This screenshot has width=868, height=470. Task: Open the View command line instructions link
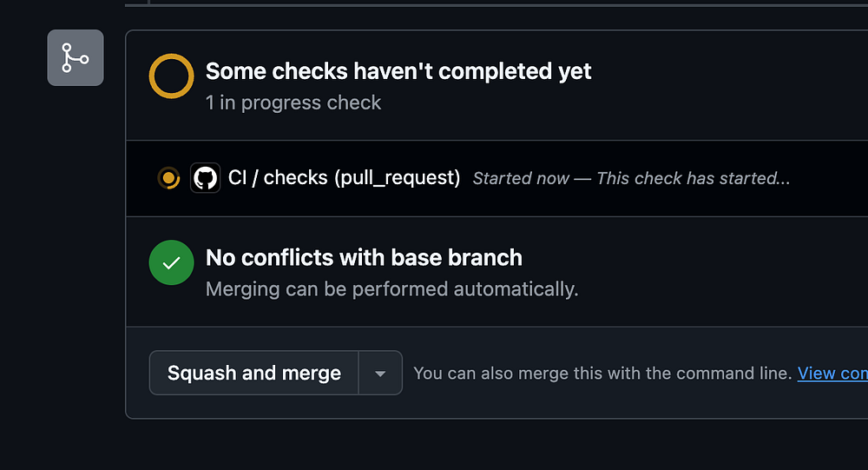[x=832, y=374]
